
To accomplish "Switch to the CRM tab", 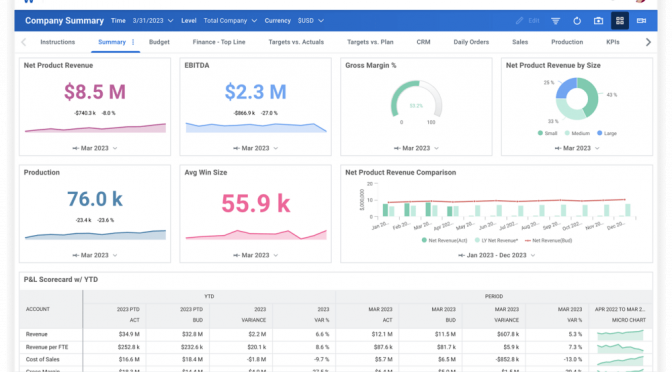I will point(423,42).
